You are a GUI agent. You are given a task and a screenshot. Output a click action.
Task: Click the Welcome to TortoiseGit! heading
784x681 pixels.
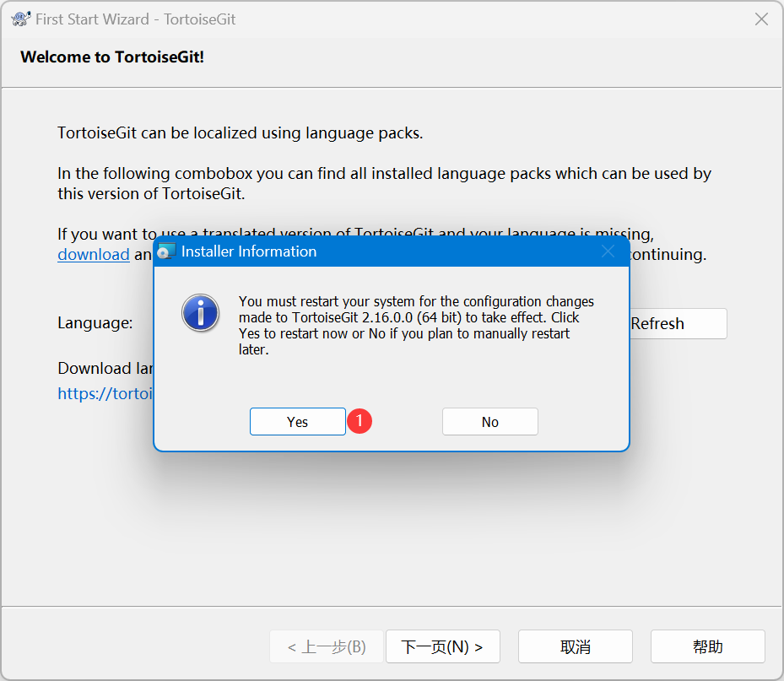pos(112,57)
